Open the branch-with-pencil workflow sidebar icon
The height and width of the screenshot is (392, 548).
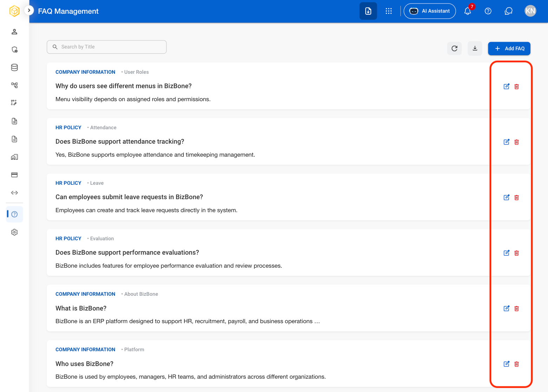[x=14, y=103]
